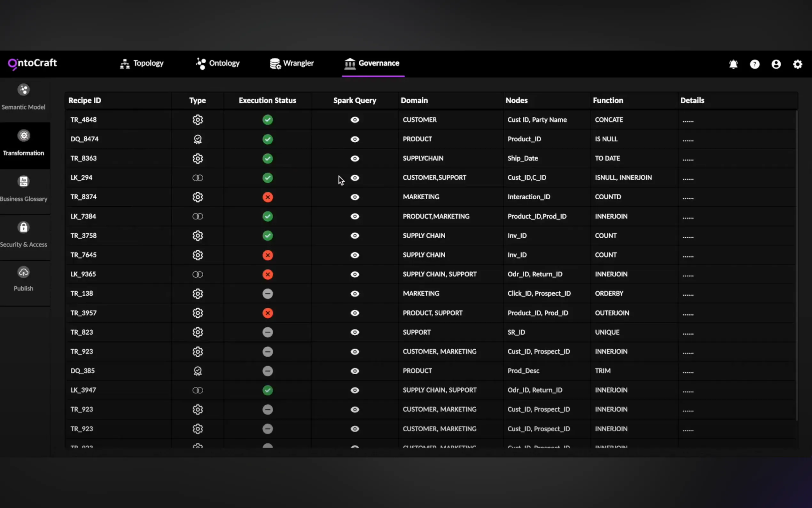Switch to the Topology tab
Viewport: 812px width, 508px height.
[142, 63]
